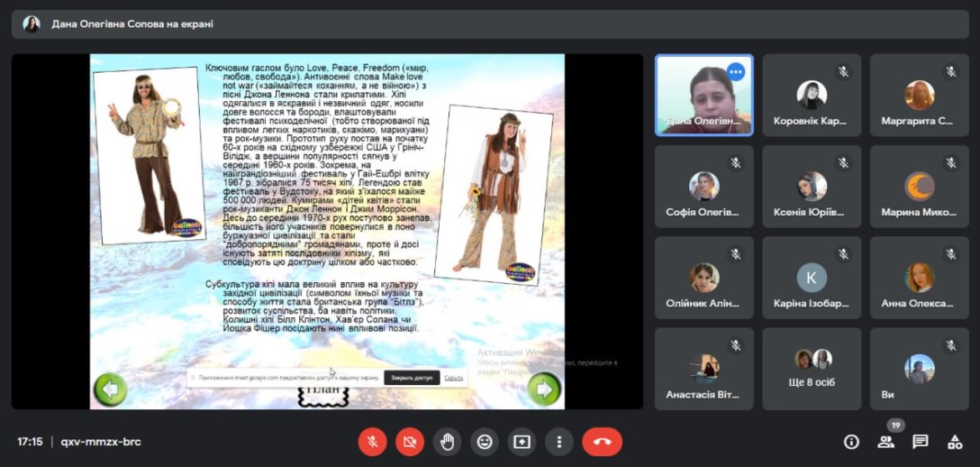
Task: Open the emoji reactions button
Action: (x=485, y=442)
